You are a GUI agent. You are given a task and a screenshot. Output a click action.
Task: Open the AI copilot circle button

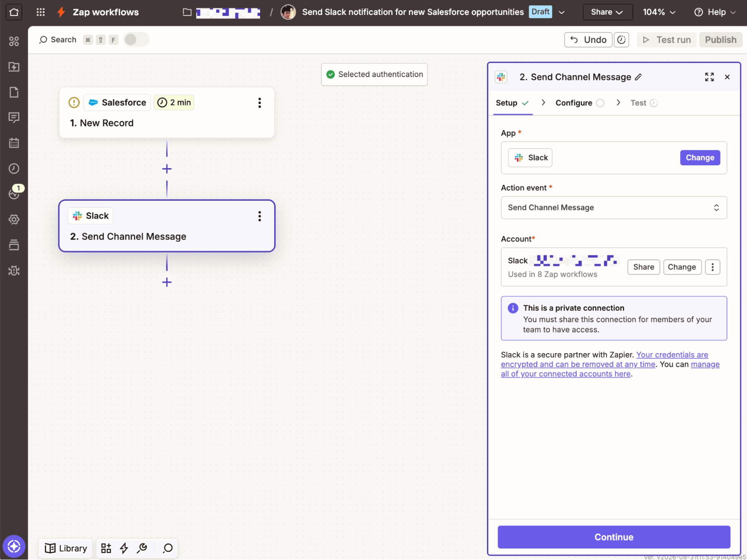(14, 547)
